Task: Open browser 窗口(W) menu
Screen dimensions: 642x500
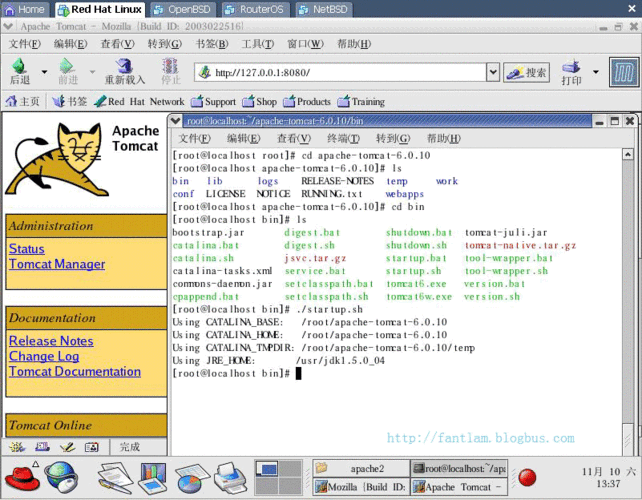Action: [x=305, y=44]
